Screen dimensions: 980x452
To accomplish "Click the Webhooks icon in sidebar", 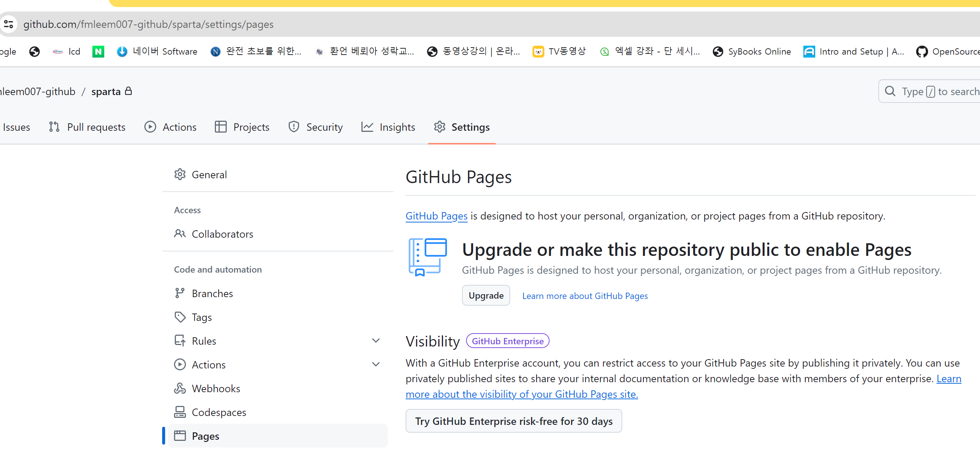I will coord(180,388).
